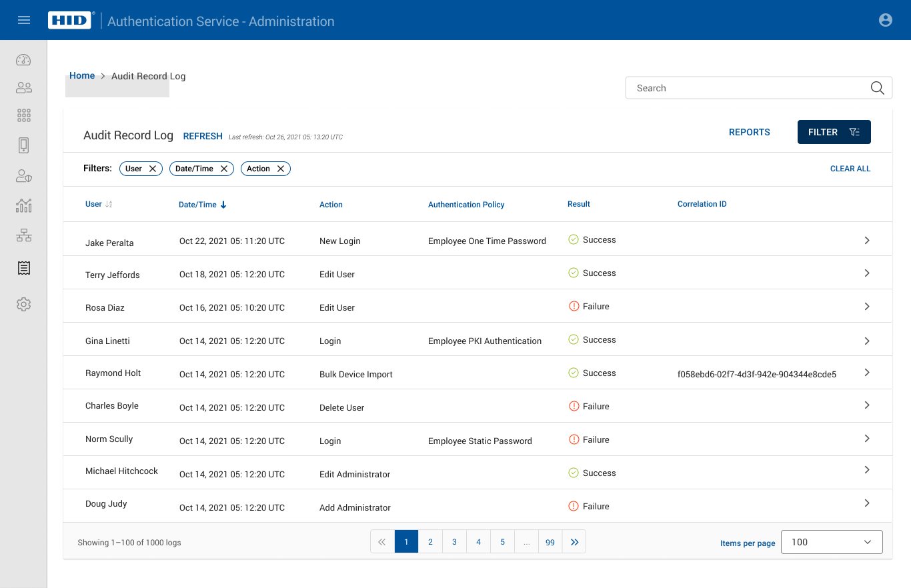Jump to the last page of logs
911x588 pixels.
pos(574,542)
